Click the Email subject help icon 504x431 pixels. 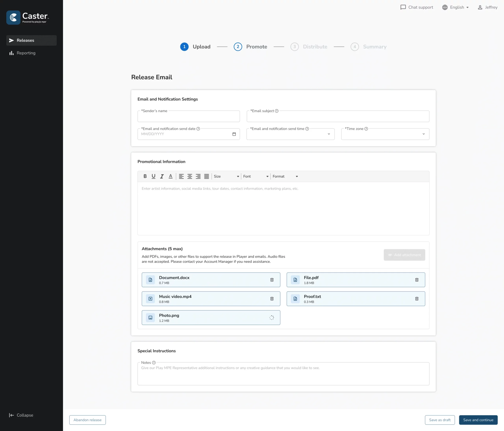(x=277, y=111)
